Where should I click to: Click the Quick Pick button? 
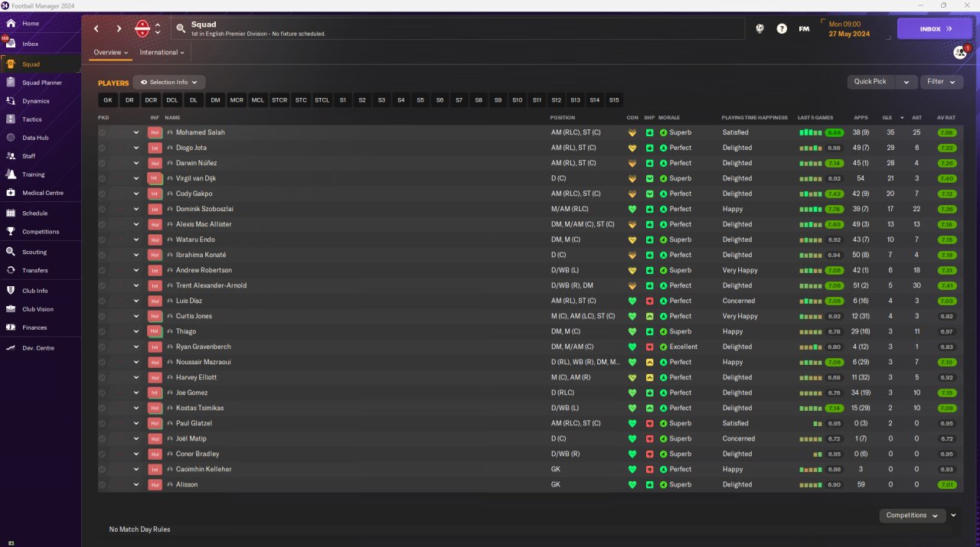coord(871,82)
